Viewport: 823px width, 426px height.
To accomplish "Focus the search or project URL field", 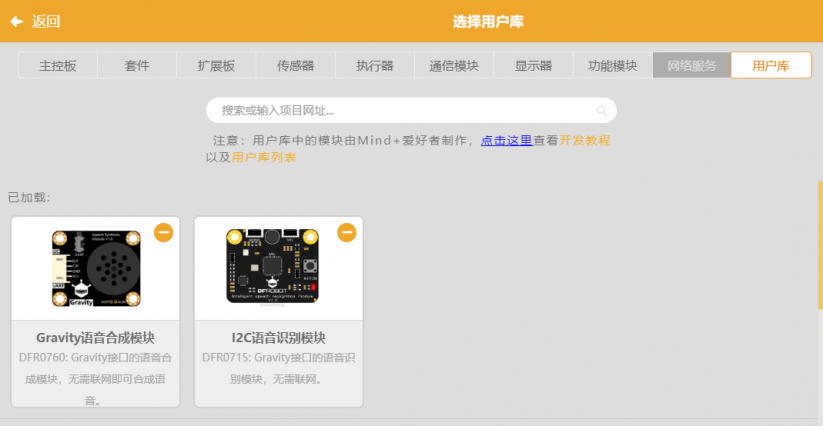I will pos(411,111).
